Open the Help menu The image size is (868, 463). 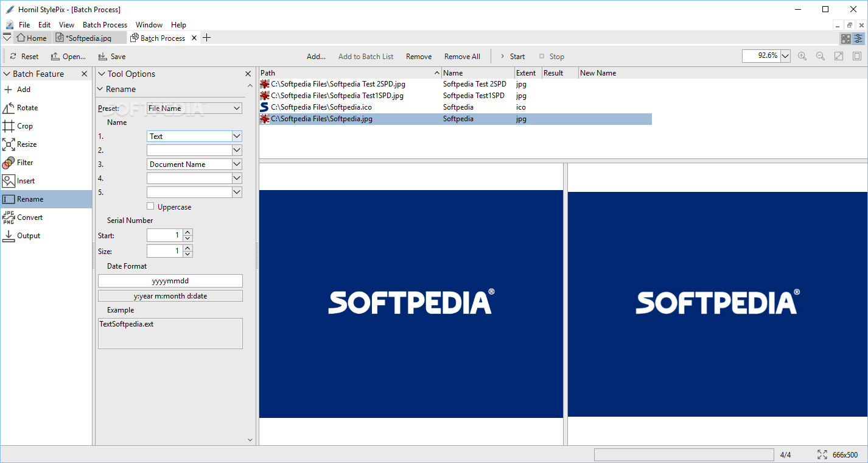(x=178, y=25)
